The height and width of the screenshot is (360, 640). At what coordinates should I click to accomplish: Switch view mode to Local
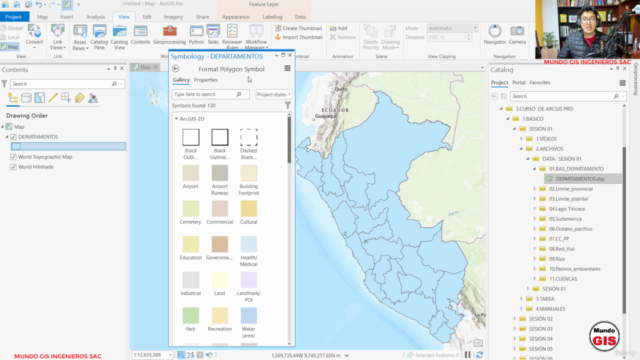10,37
